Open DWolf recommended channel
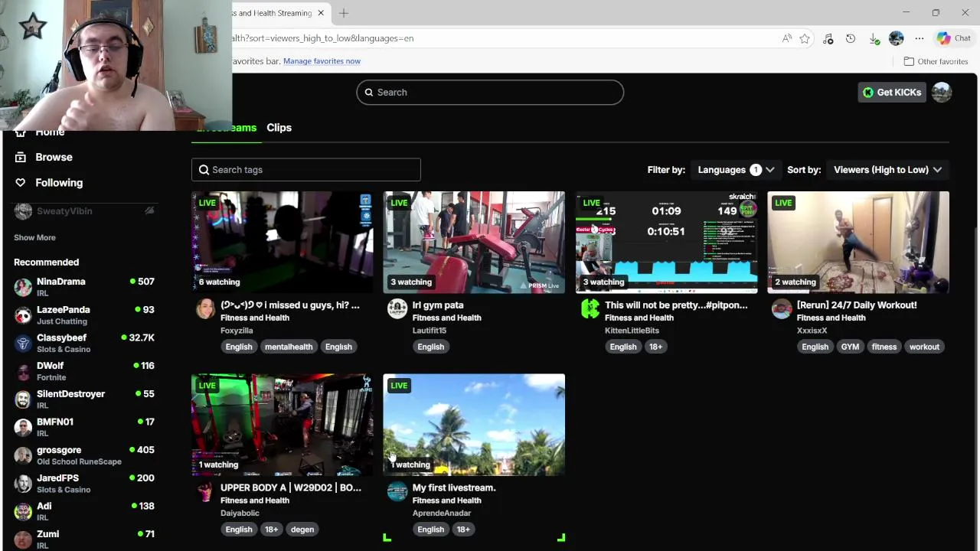The height and width of the screenshot is (551, 980). [x=84, y=371]
